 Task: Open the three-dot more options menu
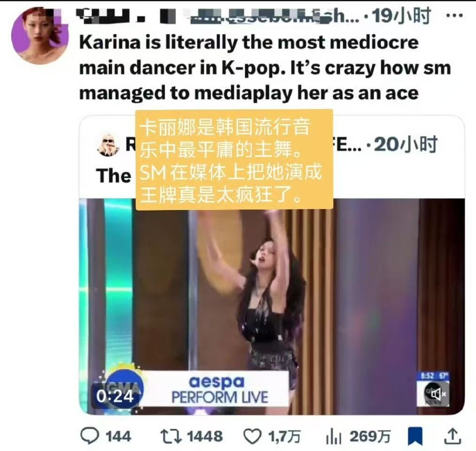(455, 15)
